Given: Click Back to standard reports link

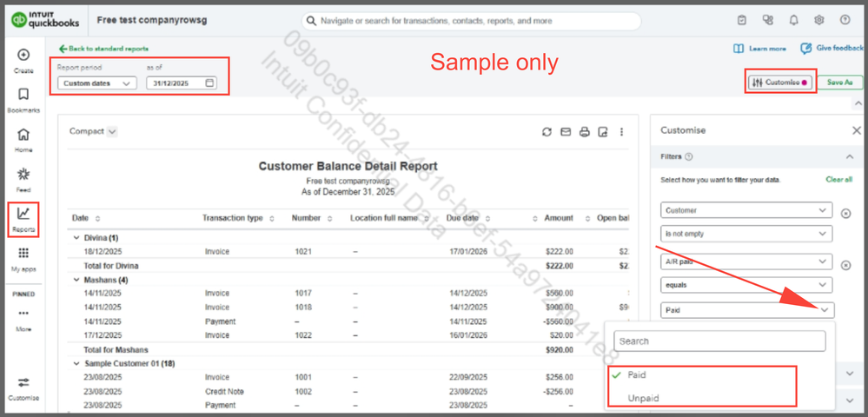Looking at the screenshot, I should pos(103,49).
